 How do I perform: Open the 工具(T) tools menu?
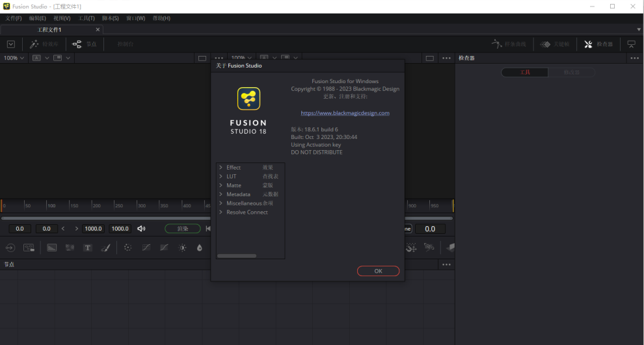coord(87,18)
